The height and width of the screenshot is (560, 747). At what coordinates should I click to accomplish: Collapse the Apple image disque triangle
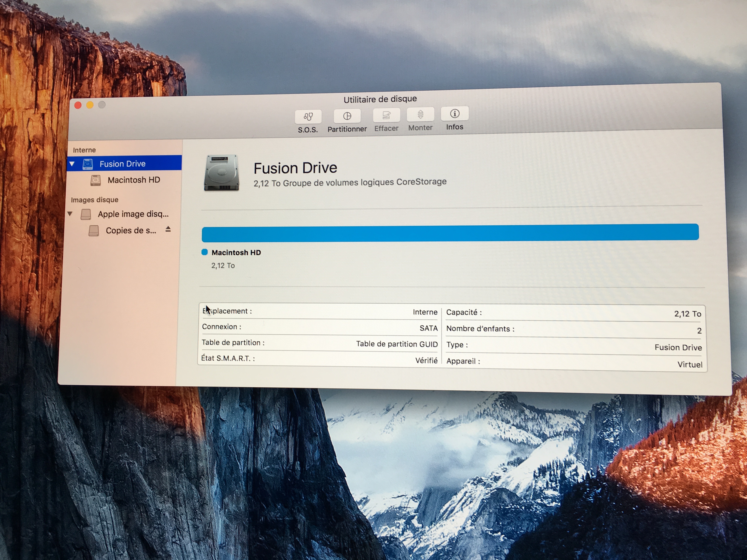(70, 214)
